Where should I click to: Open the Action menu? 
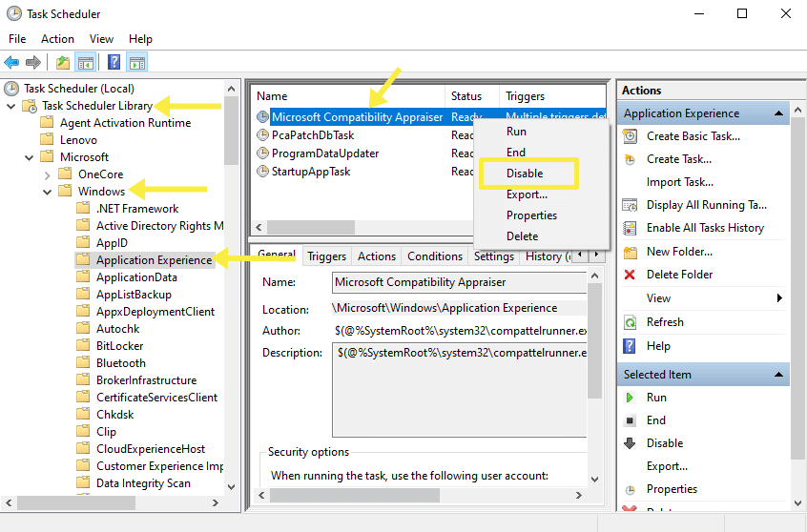pyautogui.click(x=57, y=39)
